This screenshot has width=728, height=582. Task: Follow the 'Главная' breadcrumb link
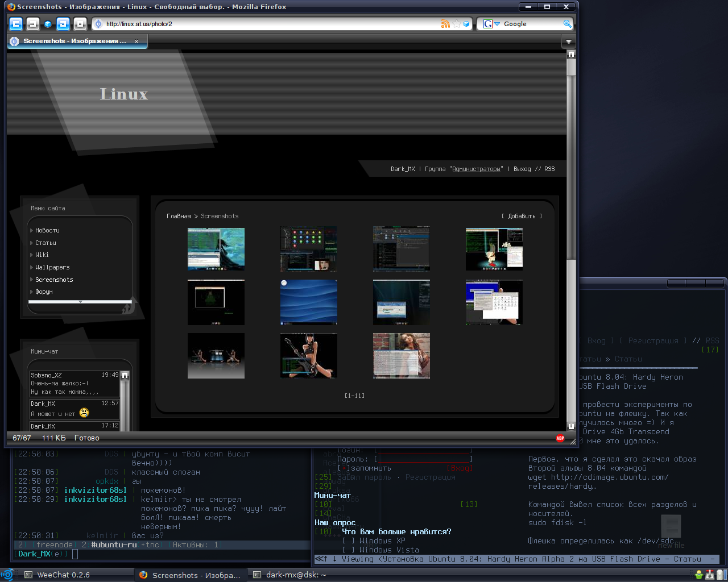(x=179, y=216)
